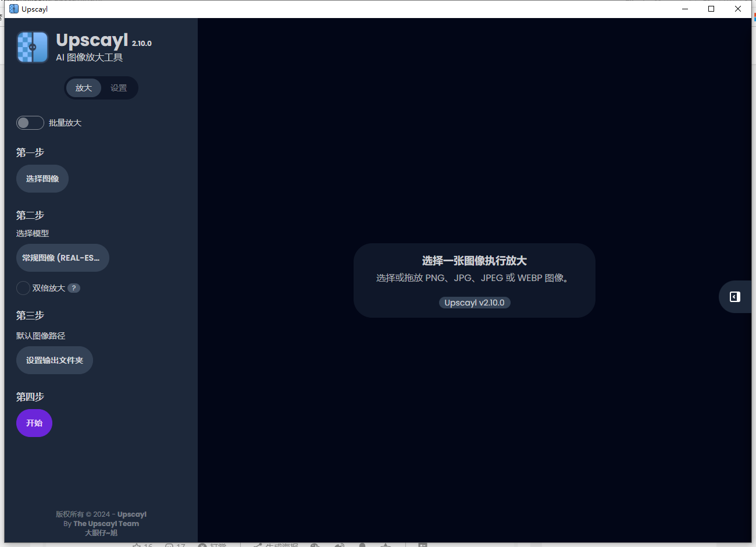Click the 设置输出文件夹 button
Image resolution: width=756 pixels, height=547 pixels.
pos(54,360)
